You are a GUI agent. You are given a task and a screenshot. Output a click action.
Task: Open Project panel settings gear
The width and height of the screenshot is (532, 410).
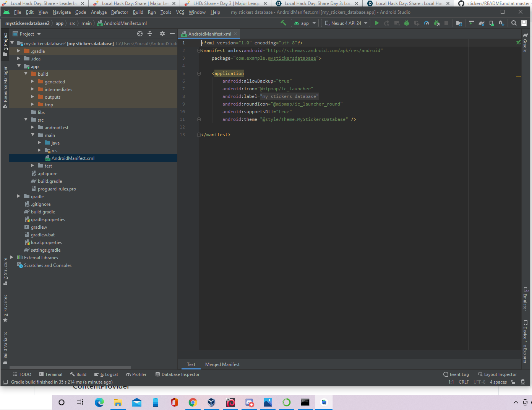tap(162, 34)
